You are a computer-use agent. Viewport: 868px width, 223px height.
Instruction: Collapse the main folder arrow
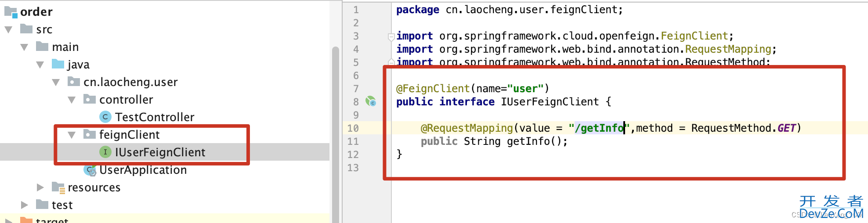24,47
